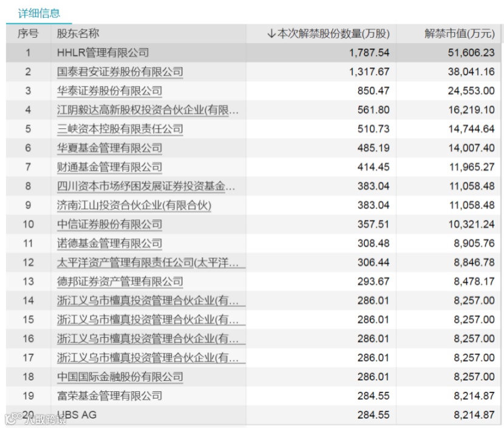Open link 三峡资本控股有限责任公司
The height and width of the screenshot is (429, 504).
120,129
